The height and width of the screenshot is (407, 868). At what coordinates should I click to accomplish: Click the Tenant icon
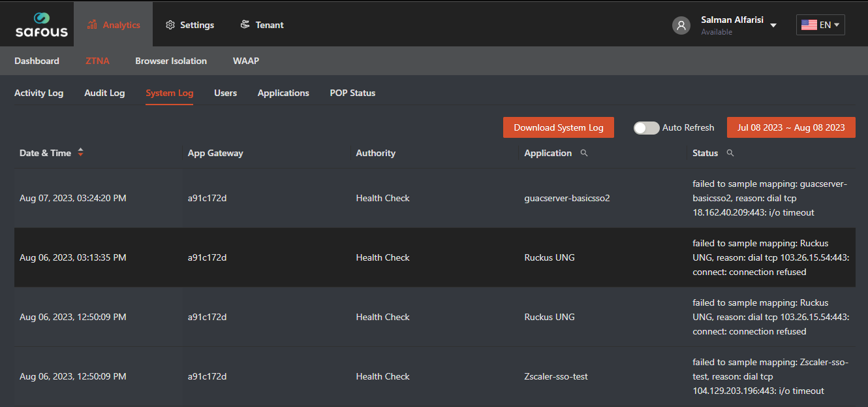coord(245,25)
